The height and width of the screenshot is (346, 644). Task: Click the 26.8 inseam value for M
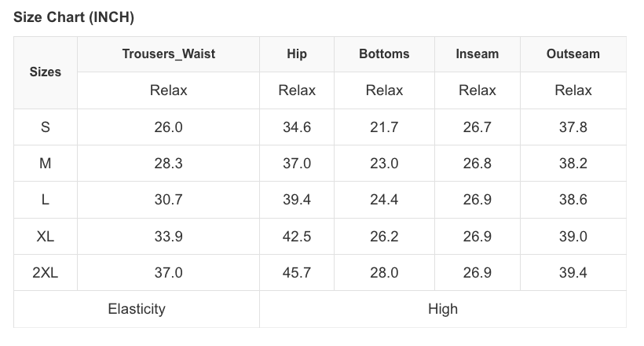[x=477, y=164]
